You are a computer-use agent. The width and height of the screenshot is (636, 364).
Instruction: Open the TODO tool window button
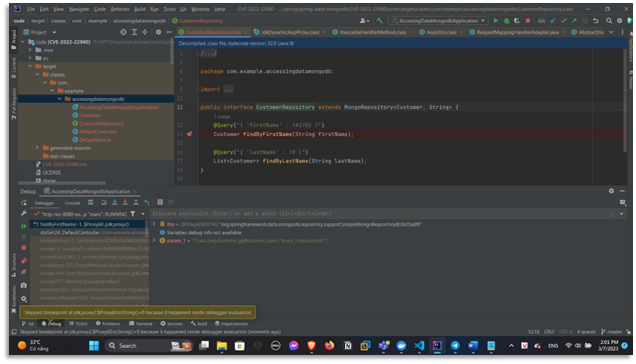point(78,323)
